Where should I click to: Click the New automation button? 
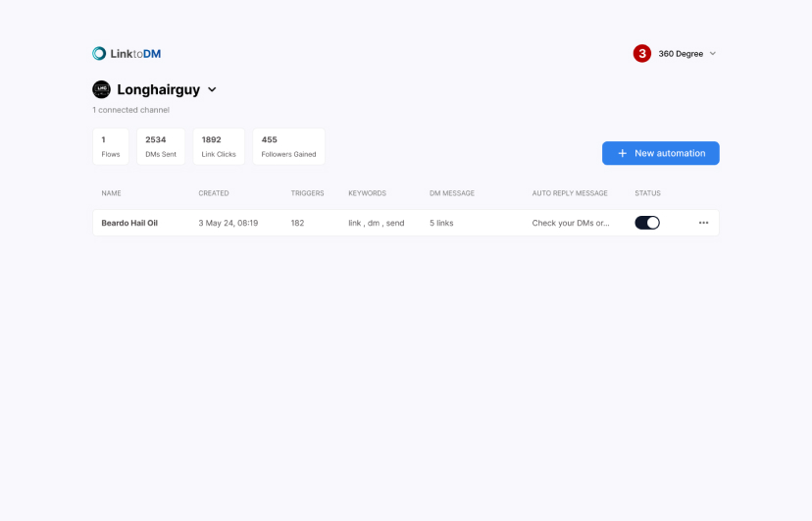[x=661, y=153]
